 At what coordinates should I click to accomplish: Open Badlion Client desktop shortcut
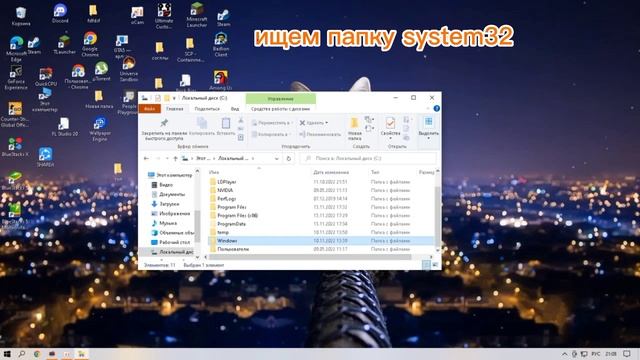[220, 45]
